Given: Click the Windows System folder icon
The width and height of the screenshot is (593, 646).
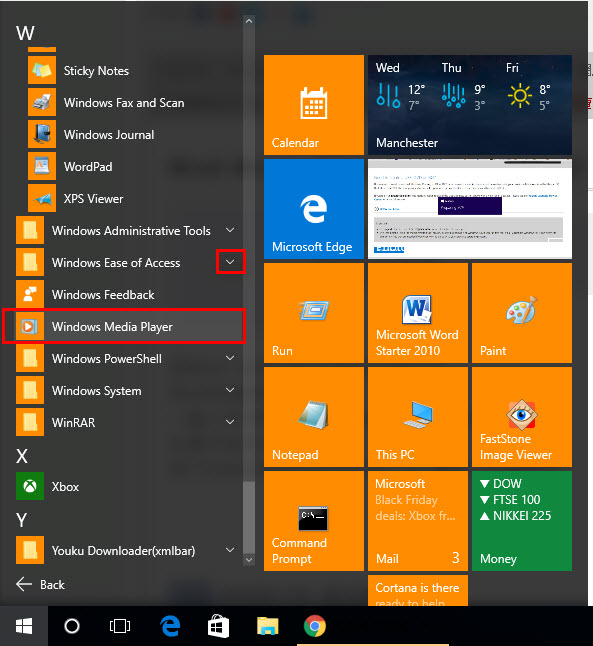Looking at the screenshot, I should tap(30, 390).
